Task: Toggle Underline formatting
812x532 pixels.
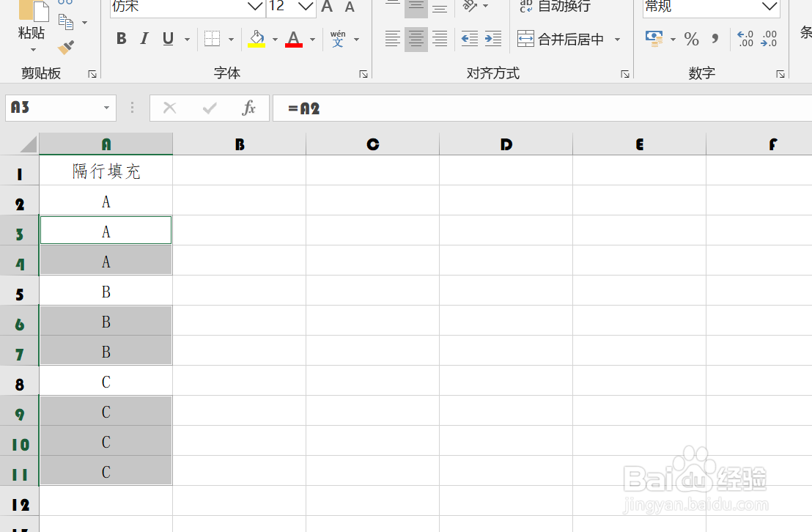Action: pos(168,39)
